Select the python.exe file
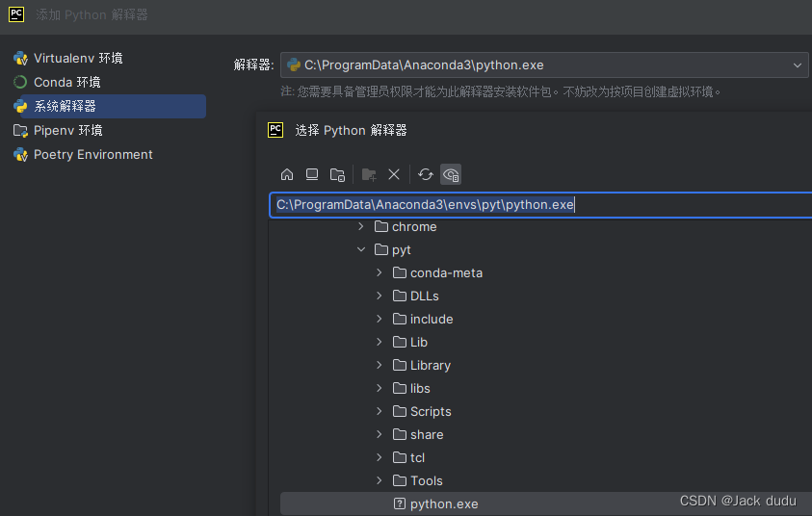This screenshot has width=812, height=516. (546, 503)
